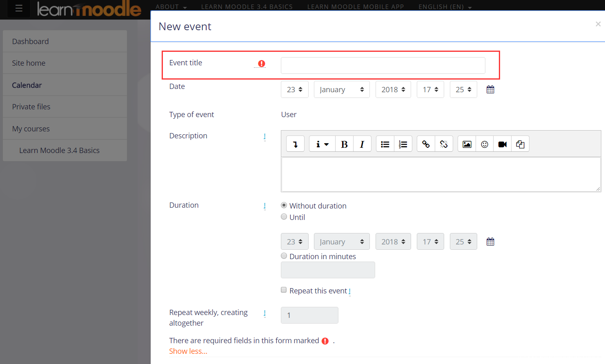The image size is (605, 364).
Task: Open the Date year dropdown showing 2018
Action: pyautogui.click(x=393, y=89)
